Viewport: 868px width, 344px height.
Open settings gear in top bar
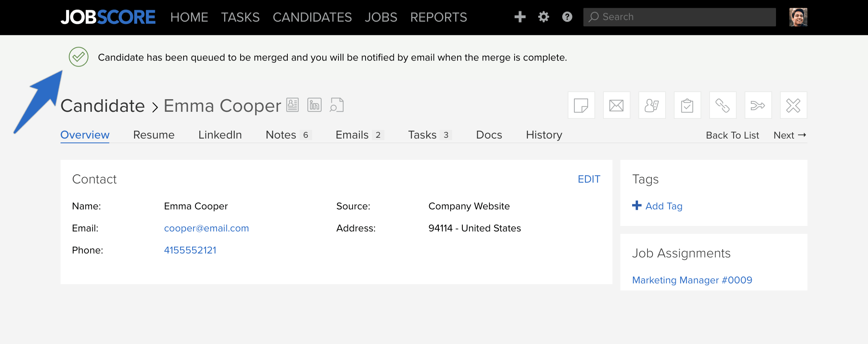pyautogui.click(x=544, y=17)
